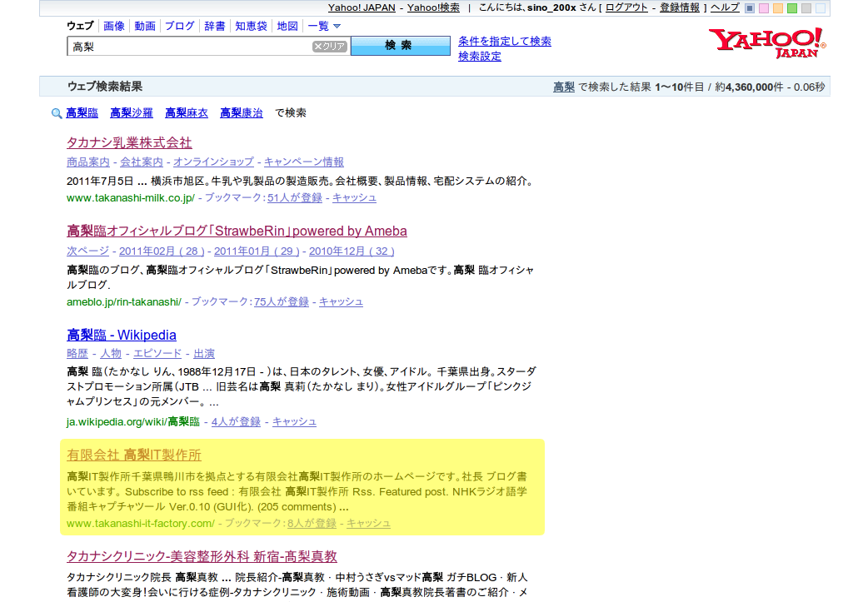Click the Yahoo! JAPAN logo
Image resolution: width=868 pixels, height=602 pixels.
click(x=767, y=43)
